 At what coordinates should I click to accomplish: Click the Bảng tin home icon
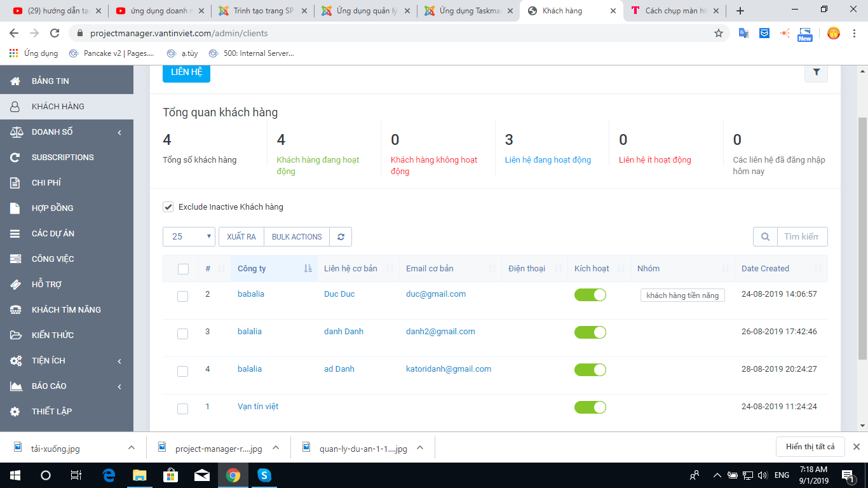pos(16,81)
